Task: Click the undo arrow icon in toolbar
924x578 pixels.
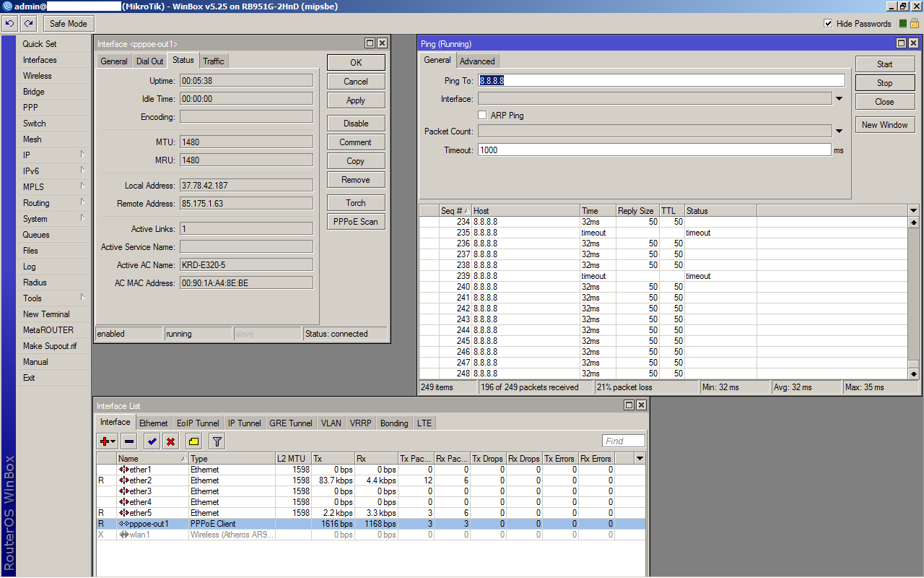Action: click(x=10, y=24)
